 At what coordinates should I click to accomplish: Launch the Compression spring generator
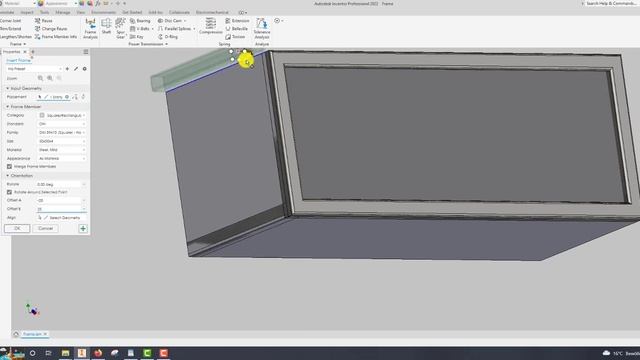211,26
